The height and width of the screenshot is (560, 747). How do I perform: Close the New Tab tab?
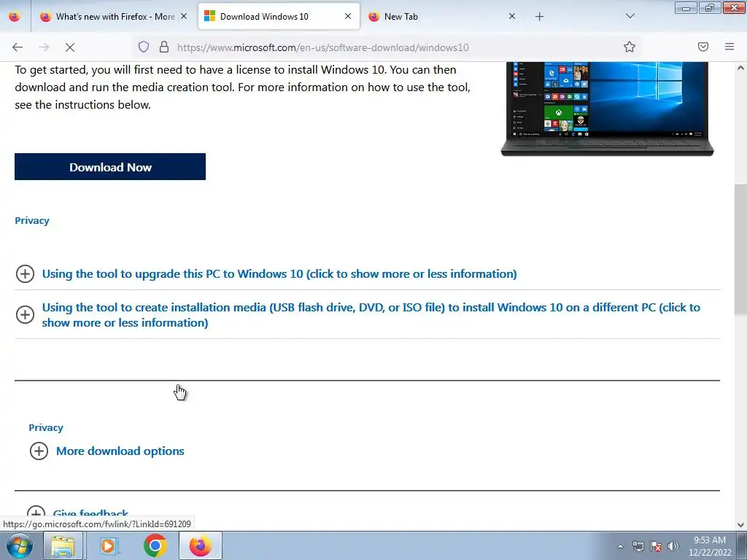click(512, 16)
